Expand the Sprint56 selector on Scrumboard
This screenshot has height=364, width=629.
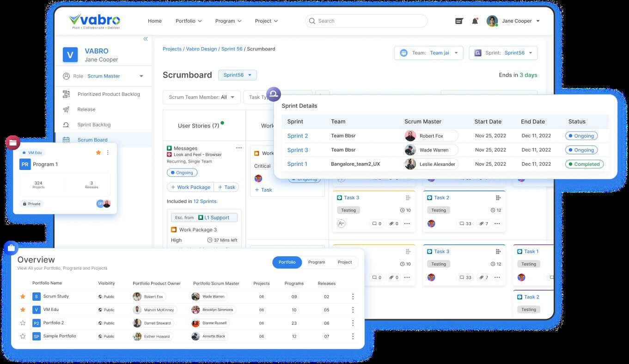click(x=237, y=75)
